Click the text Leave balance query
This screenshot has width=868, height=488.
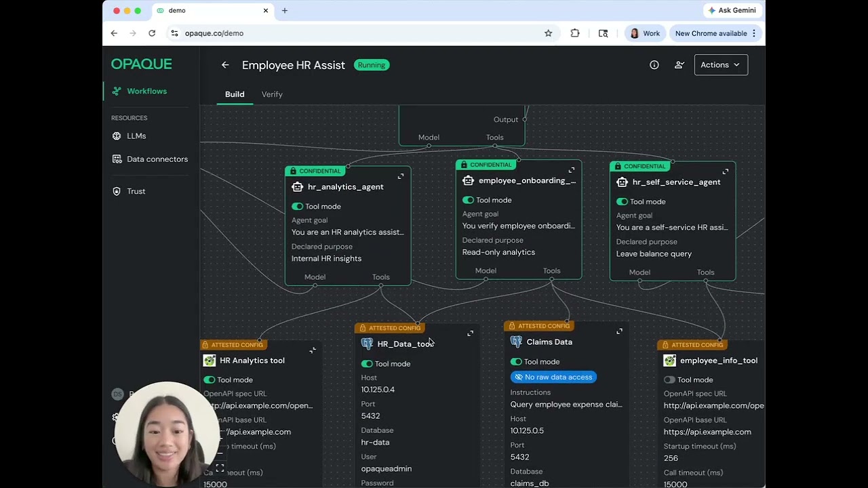pyautogui.click(x=654, y=253)
